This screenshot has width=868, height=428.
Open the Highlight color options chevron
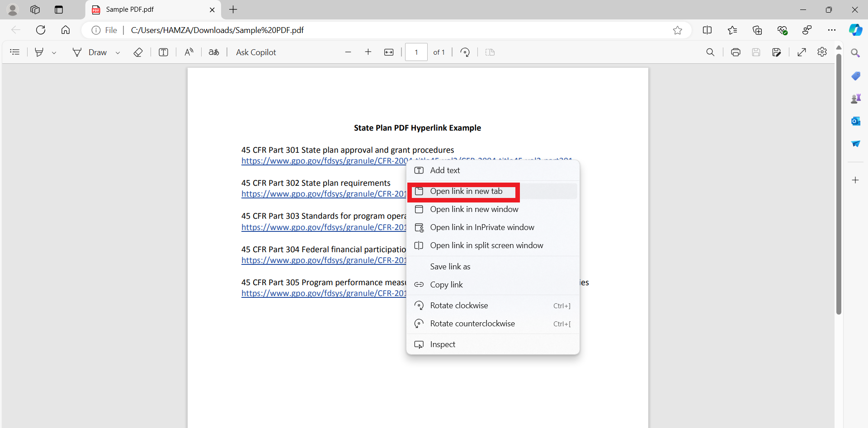(54, 52)
